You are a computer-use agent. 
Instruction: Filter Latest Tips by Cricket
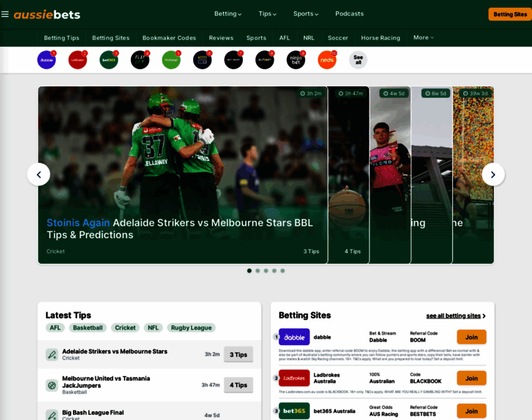(x=125, y=328)
